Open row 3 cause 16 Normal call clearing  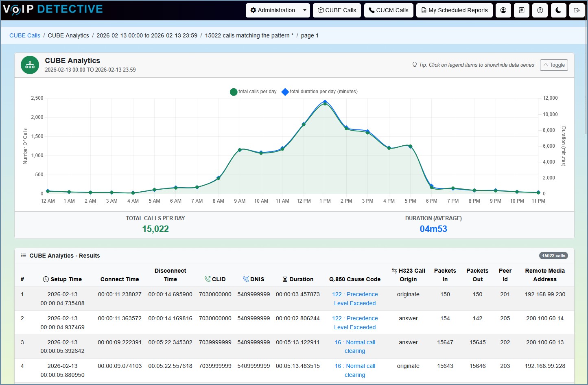click(355, 347)
